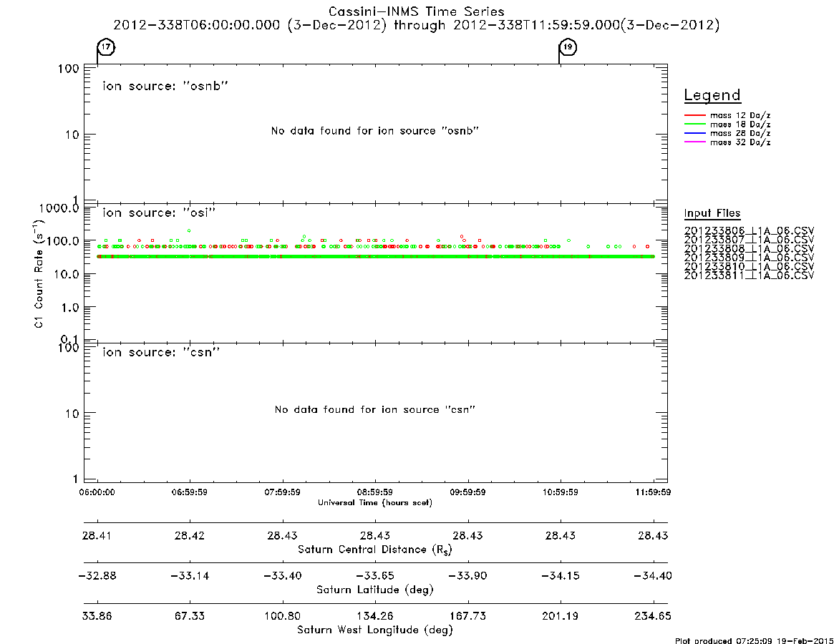This screenshot has width=834, height=644.
Task: Click the Input Files heading
Action: (712, 213)
